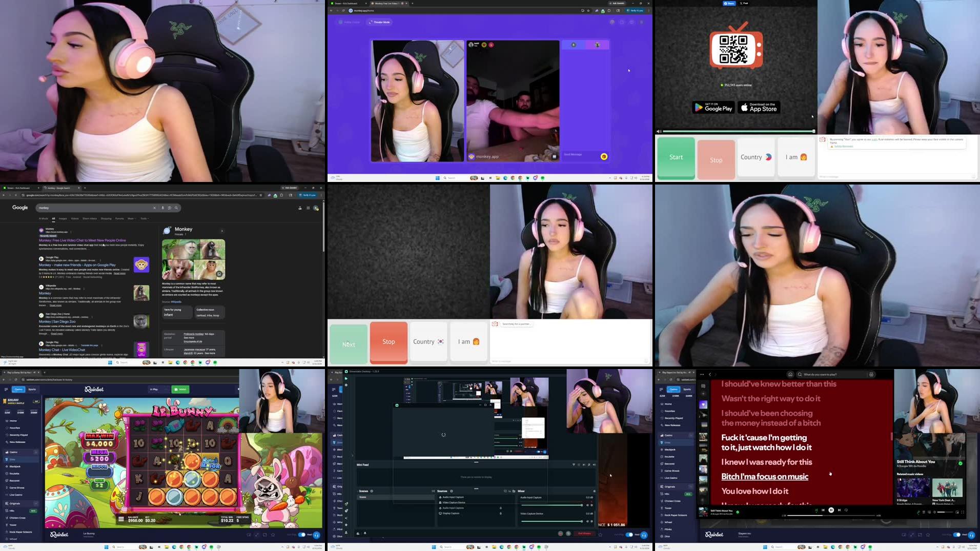This screenshot has height=551, width=980.
Task: Open Roulette in the Rainbet sidebar
Action: tap(14, 474)
